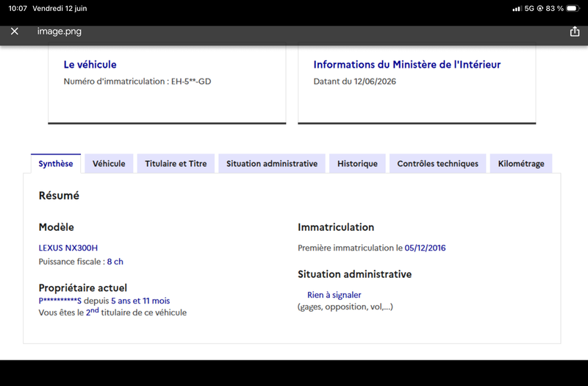Open the Kilométrage tab
This screenshot has width=588, height=386.
click(x=521, y=163)
